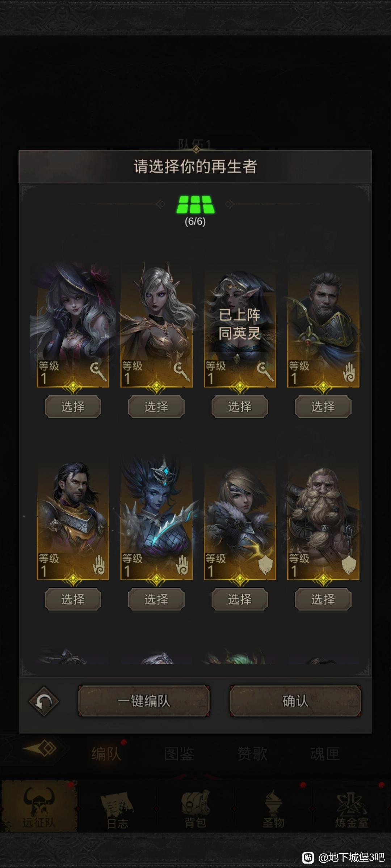391x868 pixels.
Task: Select the bearded dwarf hero
Action: [323, 599]
